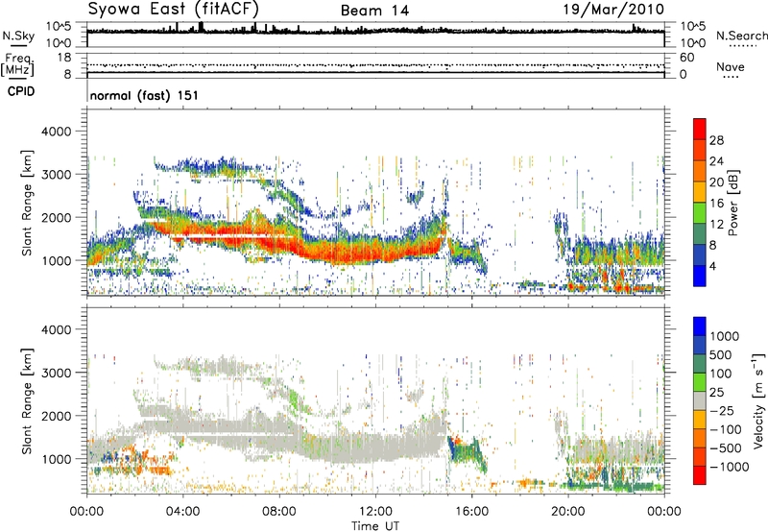This screenshot has height=532, width=768.
Task: Click the '-25' tick on the Velocity scale
Action: 720,410
